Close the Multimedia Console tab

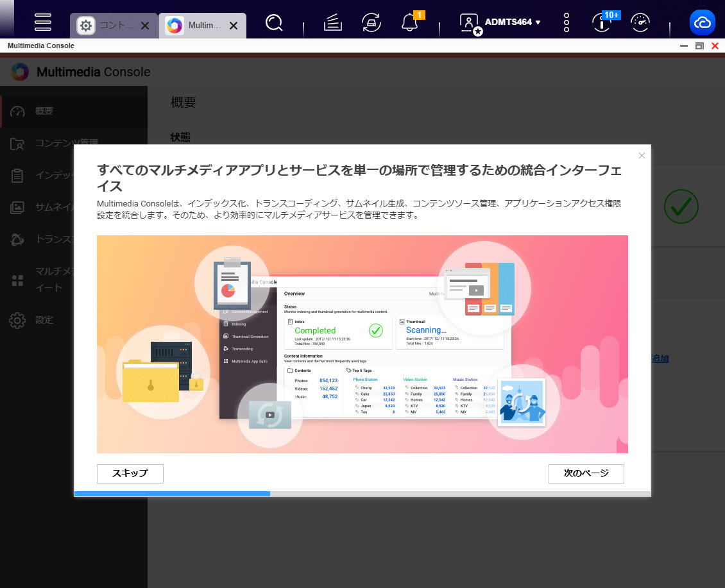pos(234,26)
